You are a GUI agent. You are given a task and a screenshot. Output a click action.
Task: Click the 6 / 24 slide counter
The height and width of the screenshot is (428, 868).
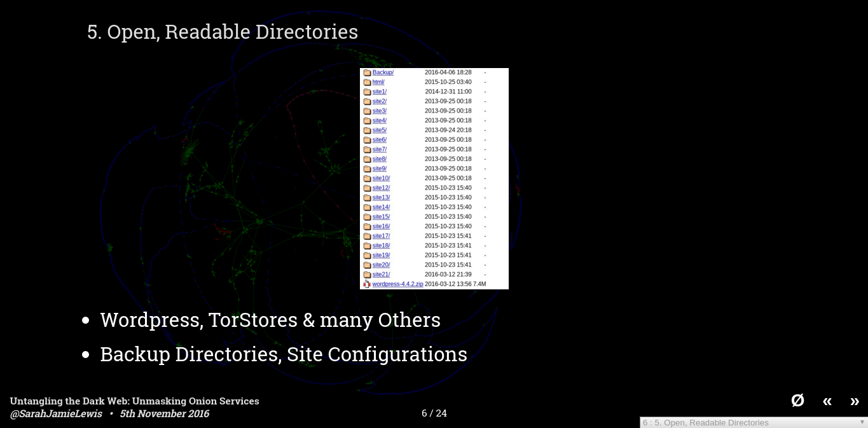[x=434, y=413]
